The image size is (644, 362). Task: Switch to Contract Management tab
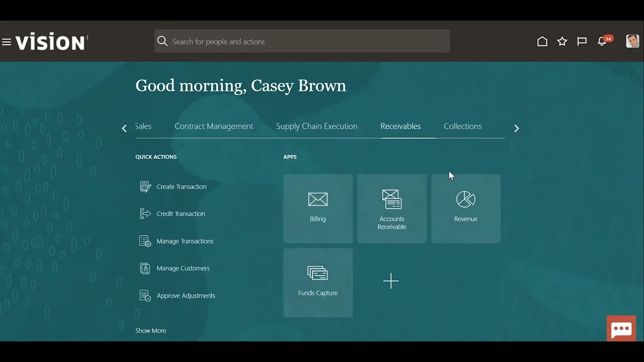click(x=214, y=126)
